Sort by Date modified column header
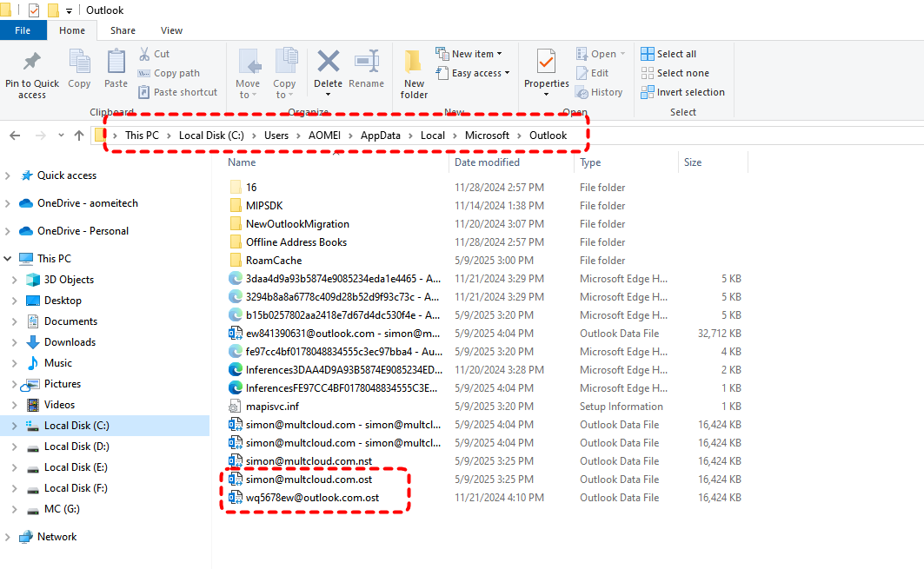The image size is (924, 569). click(487, 162)
